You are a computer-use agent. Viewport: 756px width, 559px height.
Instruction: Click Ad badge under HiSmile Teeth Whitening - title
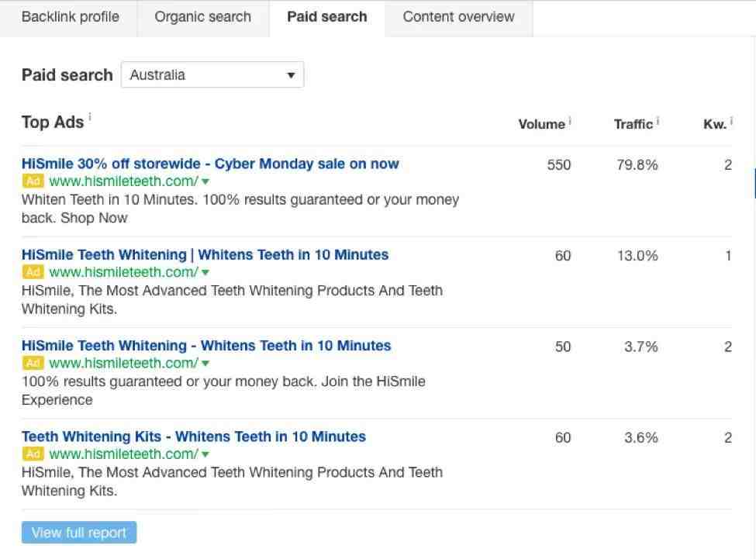(x=33, y=363)
